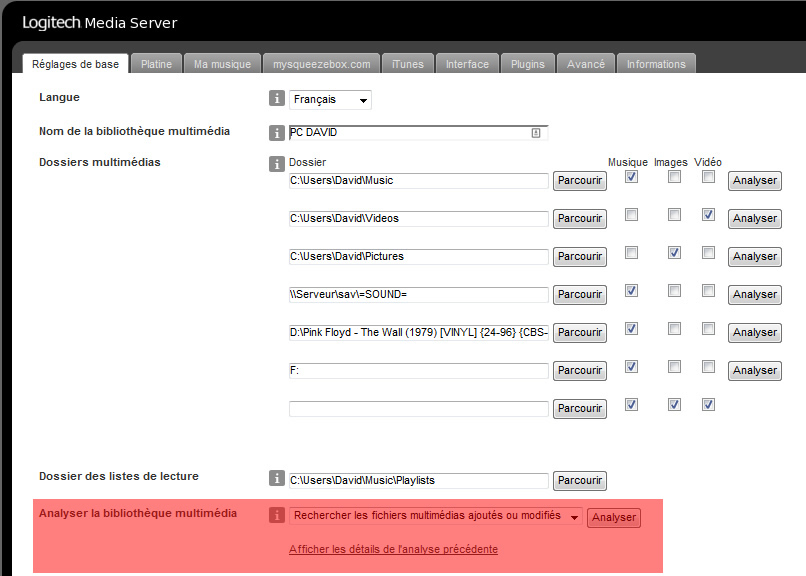
Task: Disable Vidéo for the Videos folder
Action: point(708,214)
